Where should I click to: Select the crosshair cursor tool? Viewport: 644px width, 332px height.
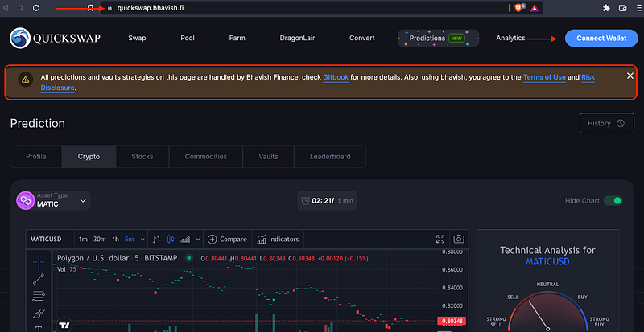(39, 261)
